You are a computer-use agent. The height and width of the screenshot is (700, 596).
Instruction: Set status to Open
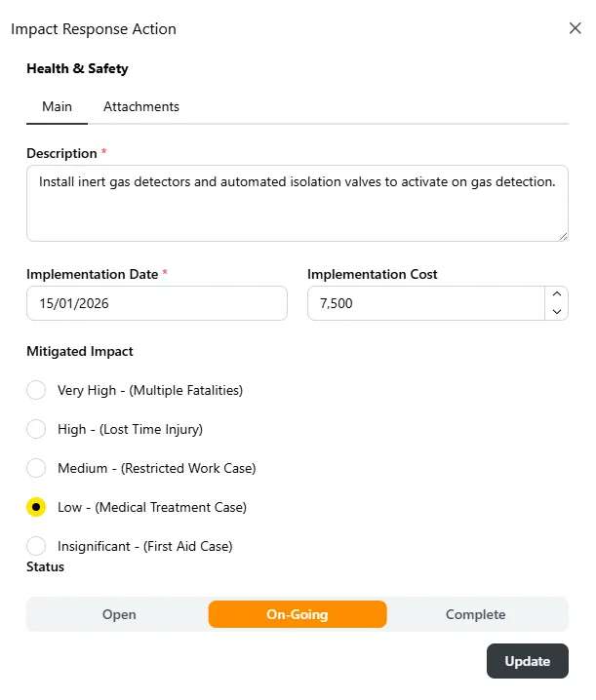coord(119,614)
